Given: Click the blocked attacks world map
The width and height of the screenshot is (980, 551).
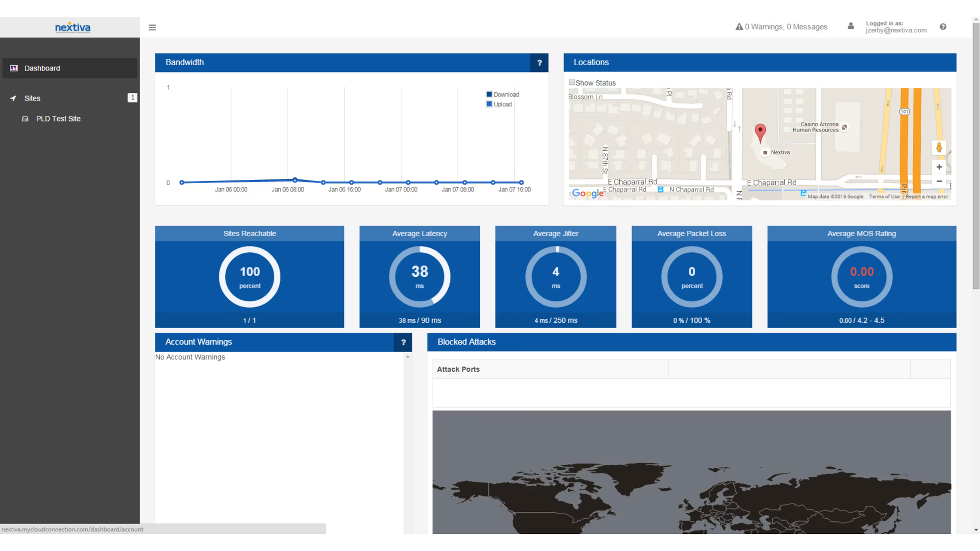Looking at the screenshot, I should tap(691, 472).
